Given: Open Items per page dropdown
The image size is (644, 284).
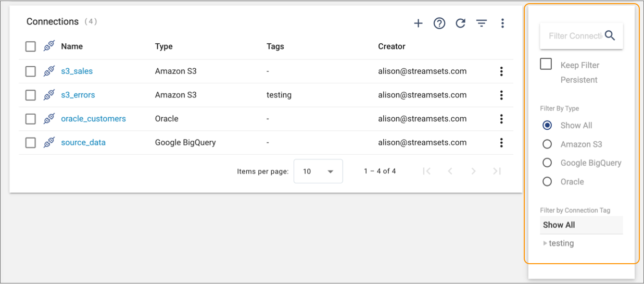Looking at the screenshot, I should tap(318, 171).
